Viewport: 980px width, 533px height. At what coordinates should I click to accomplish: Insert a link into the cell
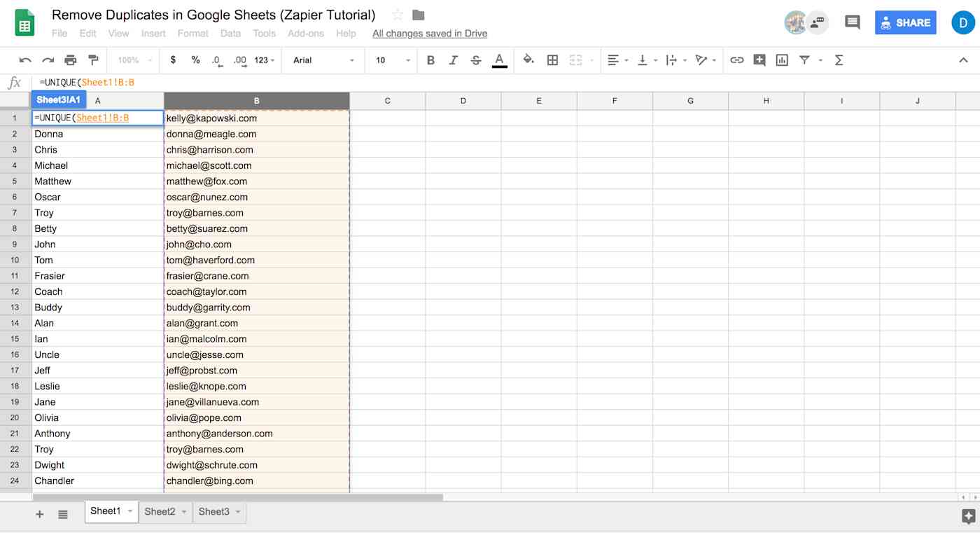point(736,60)
